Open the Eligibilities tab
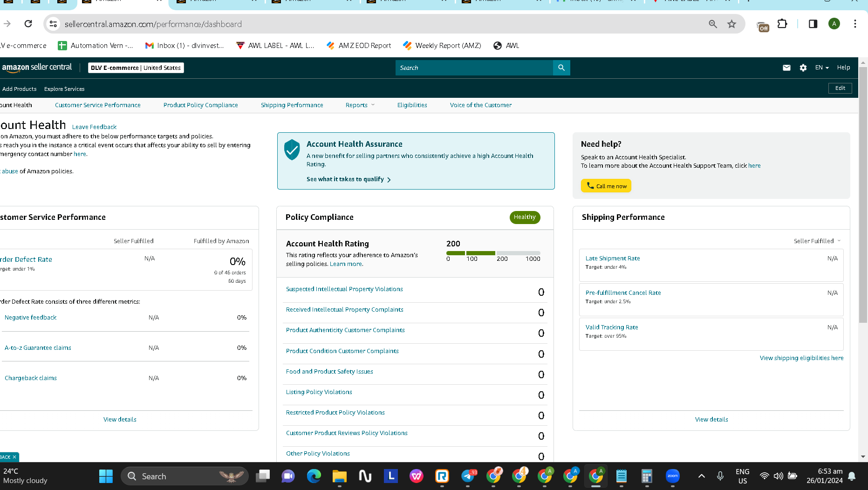 [x=412, y=105]
